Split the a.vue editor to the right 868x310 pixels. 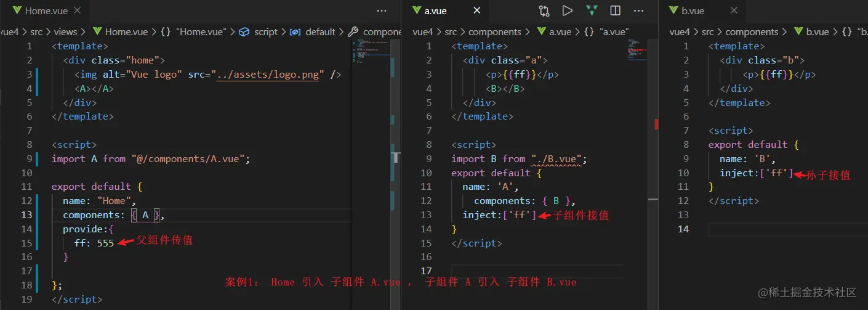615,10
